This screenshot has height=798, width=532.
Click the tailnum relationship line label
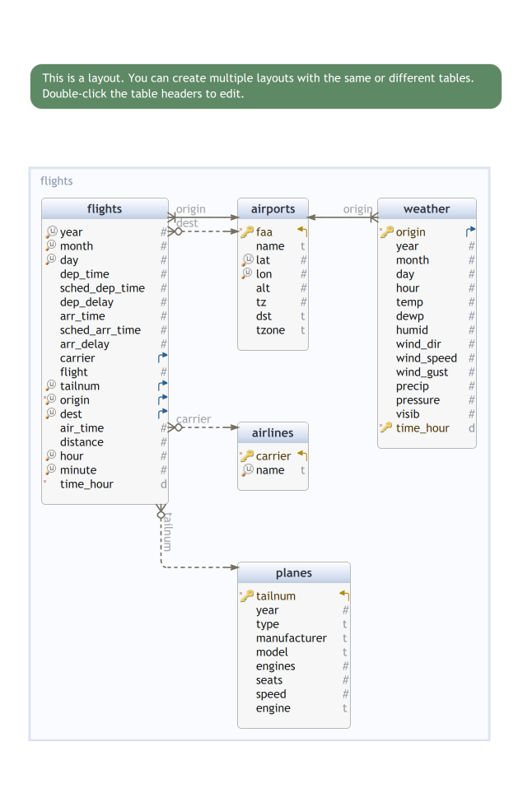pos(167,531)
